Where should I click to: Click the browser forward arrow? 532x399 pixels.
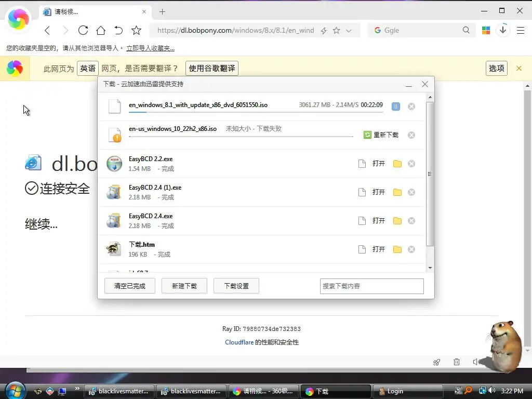coord(65,31)
